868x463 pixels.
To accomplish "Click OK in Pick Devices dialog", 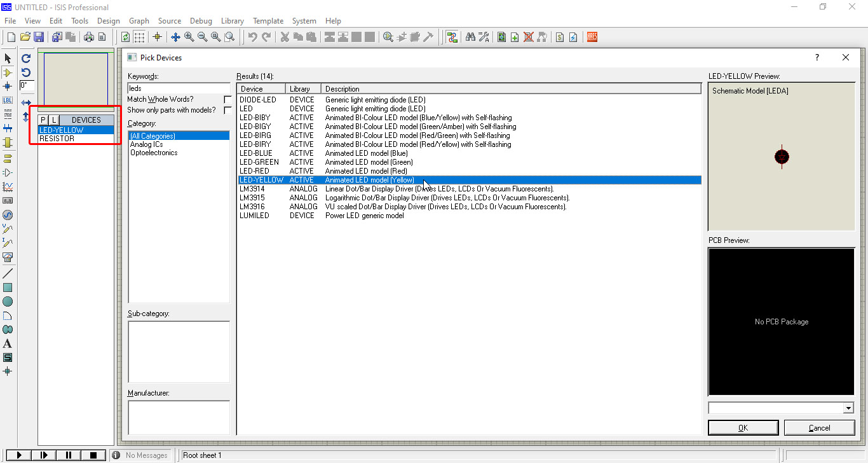I will point(743,427).
